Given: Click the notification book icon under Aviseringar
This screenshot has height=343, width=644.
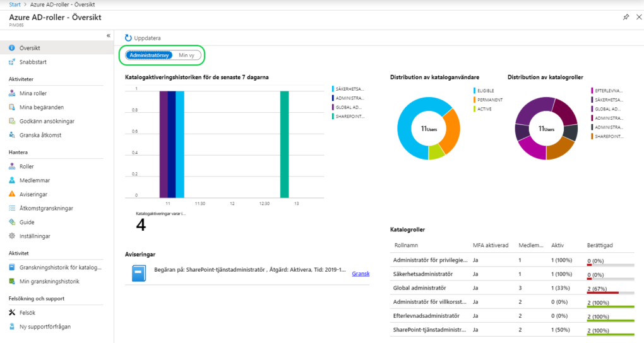Looking at the screenshot, I should tap(139, 273).
